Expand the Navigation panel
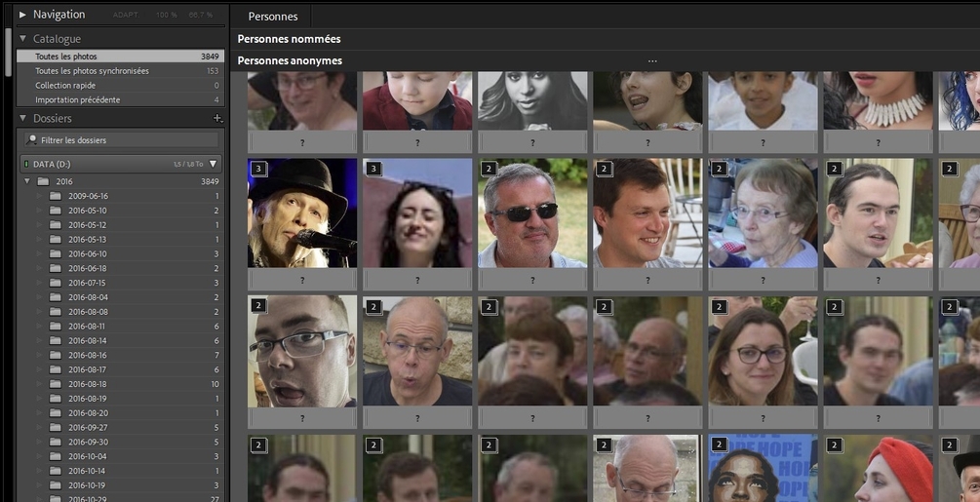The image size is (980, 502). click(x=22, y=15)
